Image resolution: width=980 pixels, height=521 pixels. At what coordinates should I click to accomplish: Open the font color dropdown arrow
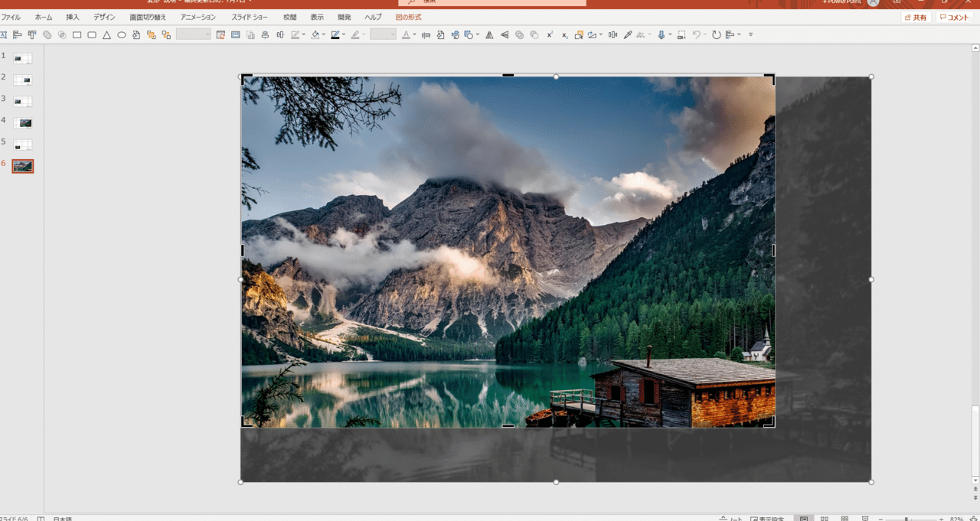tap(414, 34)
